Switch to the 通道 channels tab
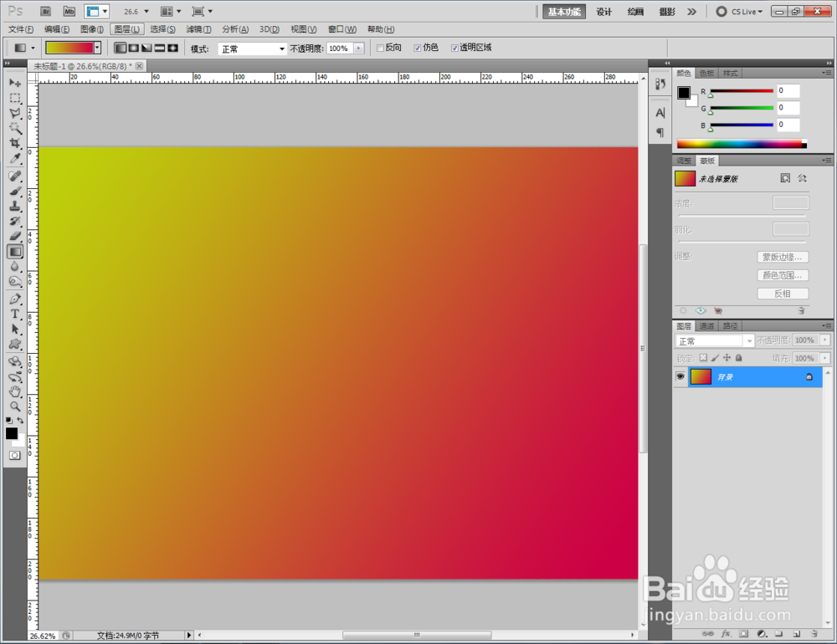837x644 pixels. (x=706, y=326)
